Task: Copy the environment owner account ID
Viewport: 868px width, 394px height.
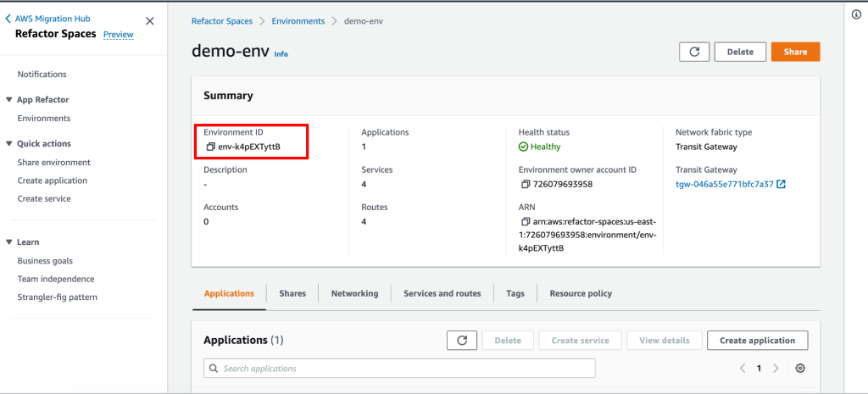Action: click(x=526, y=184)
